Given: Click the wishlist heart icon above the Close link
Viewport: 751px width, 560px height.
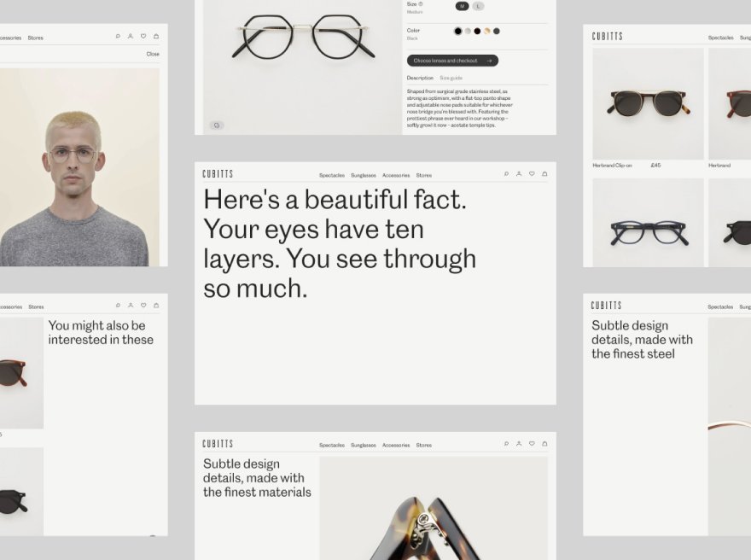Looking at the screenshot, I should (143, 37).
